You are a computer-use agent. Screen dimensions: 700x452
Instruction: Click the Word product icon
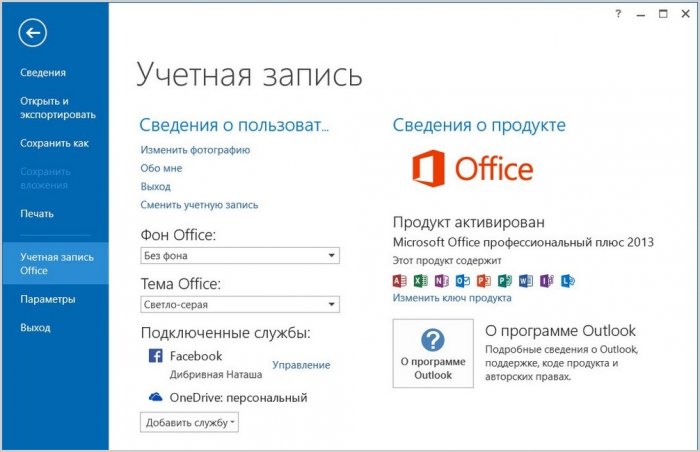click(x=525, y=280)
